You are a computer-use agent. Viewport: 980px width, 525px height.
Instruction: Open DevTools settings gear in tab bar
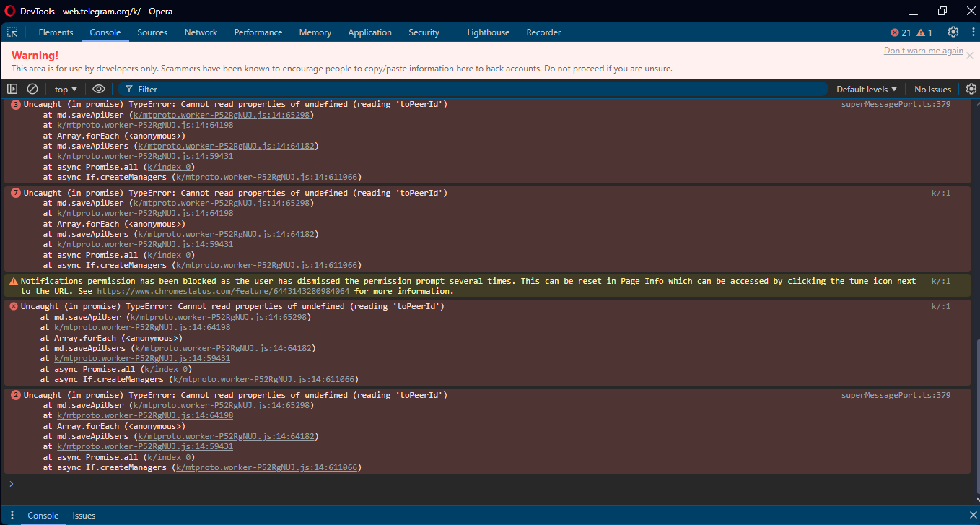[953, 32]
